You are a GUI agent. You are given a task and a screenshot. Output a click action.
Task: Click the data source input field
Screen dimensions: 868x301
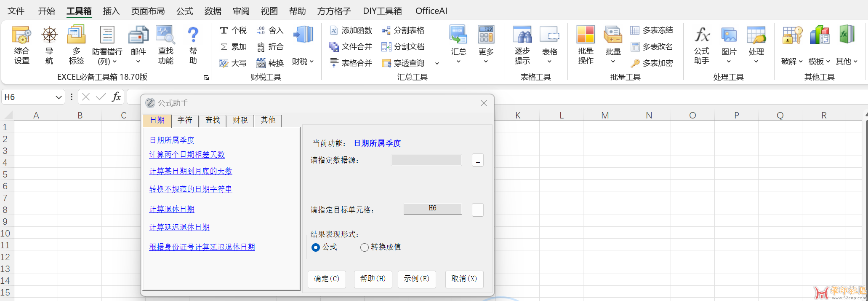(x=426, y=161)
